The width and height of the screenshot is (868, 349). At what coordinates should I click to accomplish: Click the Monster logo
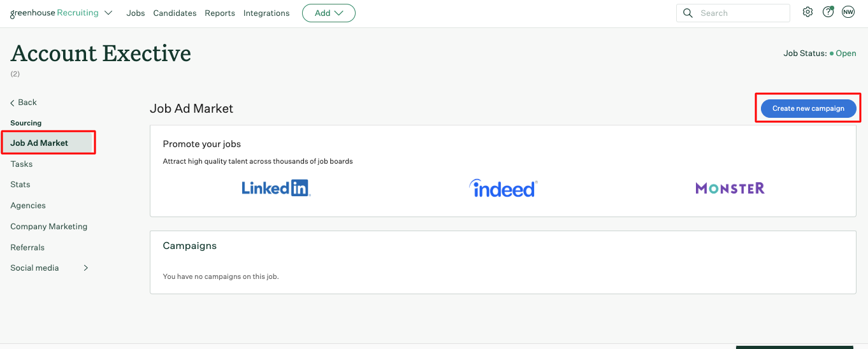click(x=730, y=188)
